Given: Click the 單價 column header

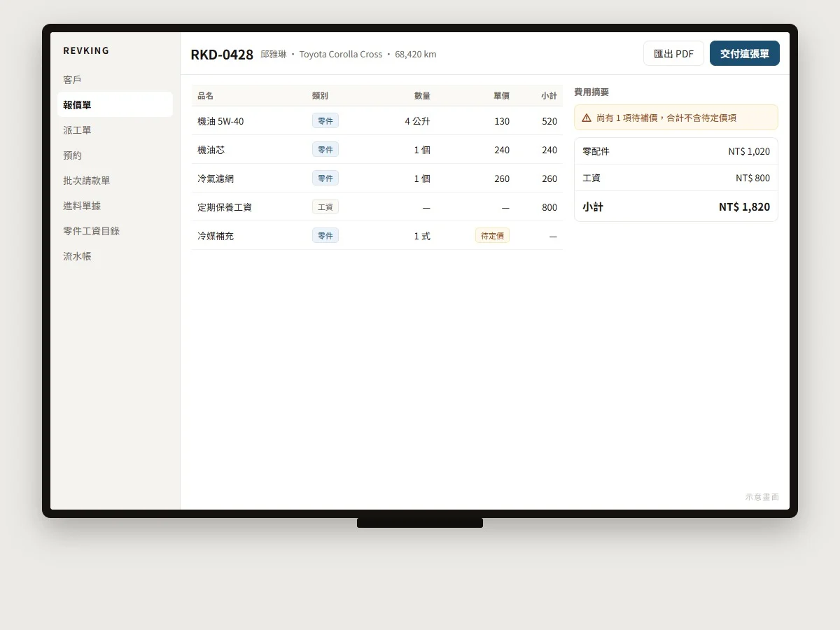Looking at the screenshot, I should pyautogui.click(x=501, y=96).
